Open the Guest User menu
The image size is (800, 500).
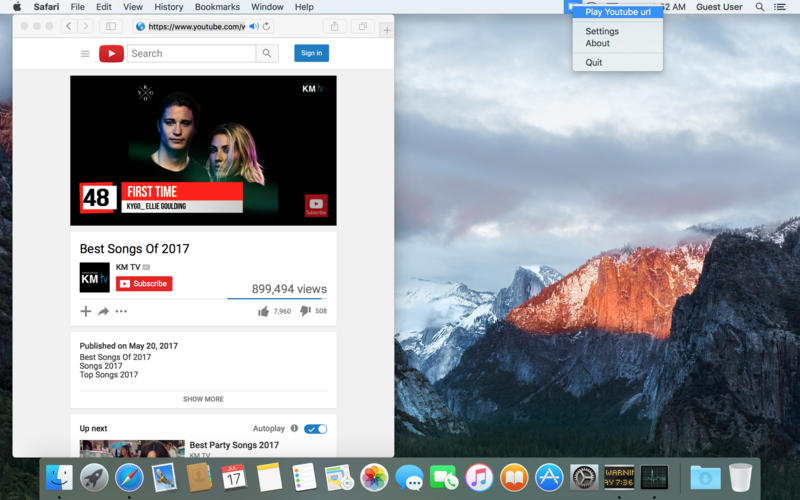719,7
